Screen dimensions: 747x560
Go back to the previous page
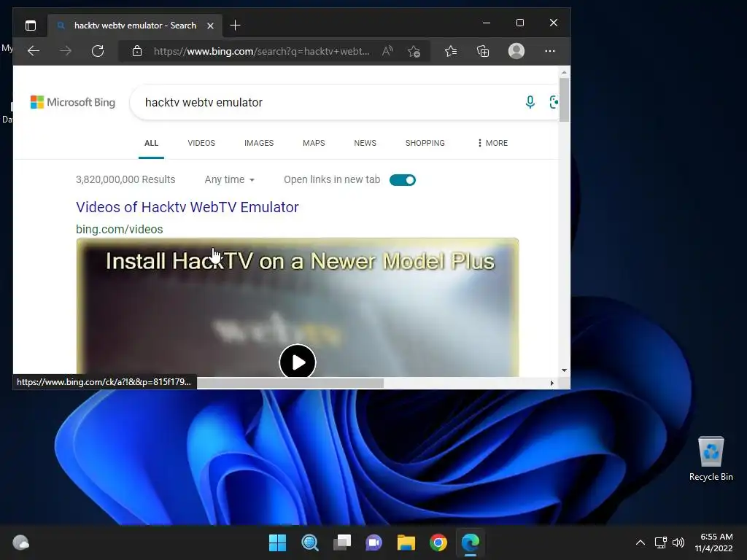[34, 51]
